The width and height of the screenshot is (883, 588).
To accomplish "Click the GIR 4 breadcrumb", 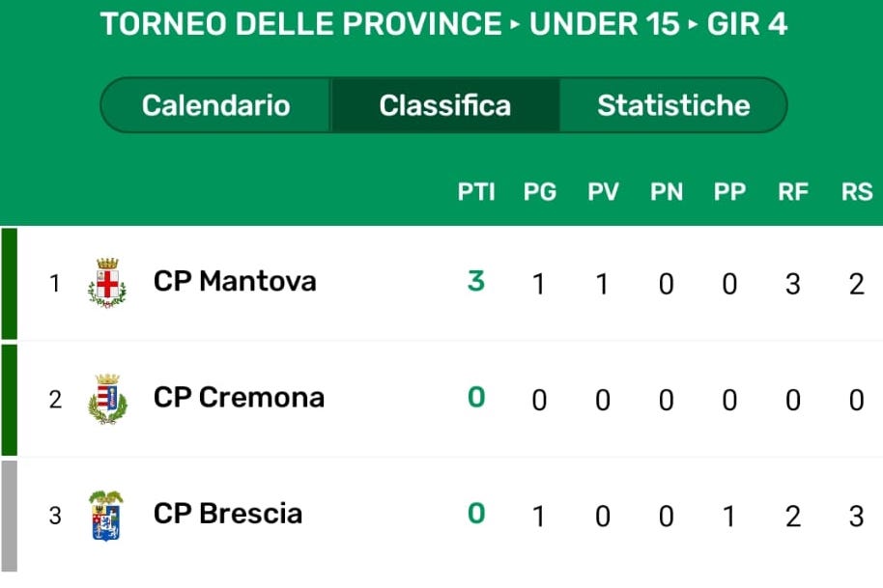I will 747,24.
